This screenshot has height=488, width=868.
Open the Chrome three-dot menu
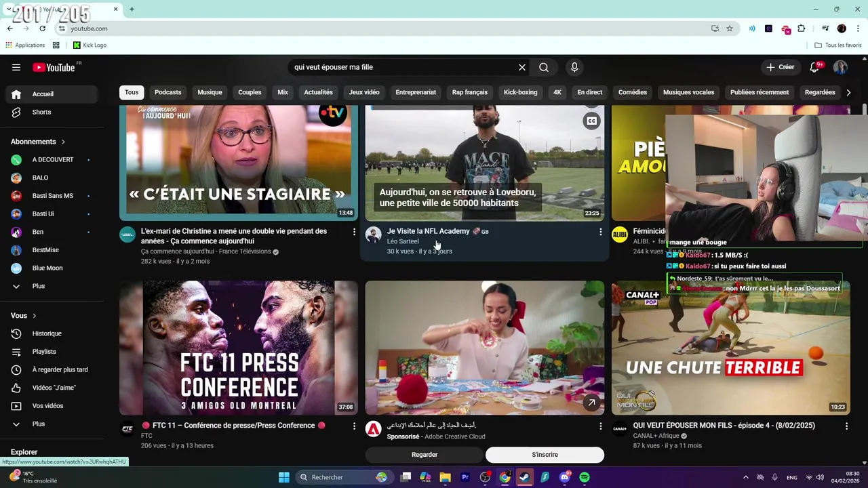(x=857, y=28)
